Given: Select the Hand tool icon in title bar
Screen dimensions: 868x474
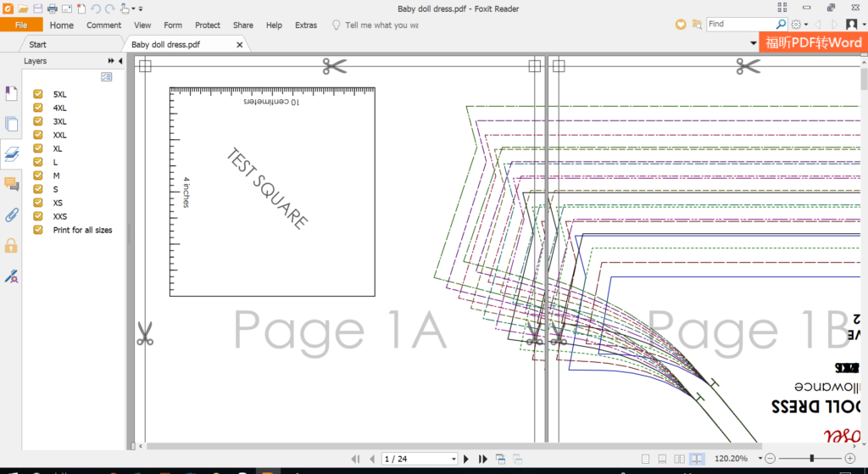Looking at the screenshot, I should click(125, 8).
